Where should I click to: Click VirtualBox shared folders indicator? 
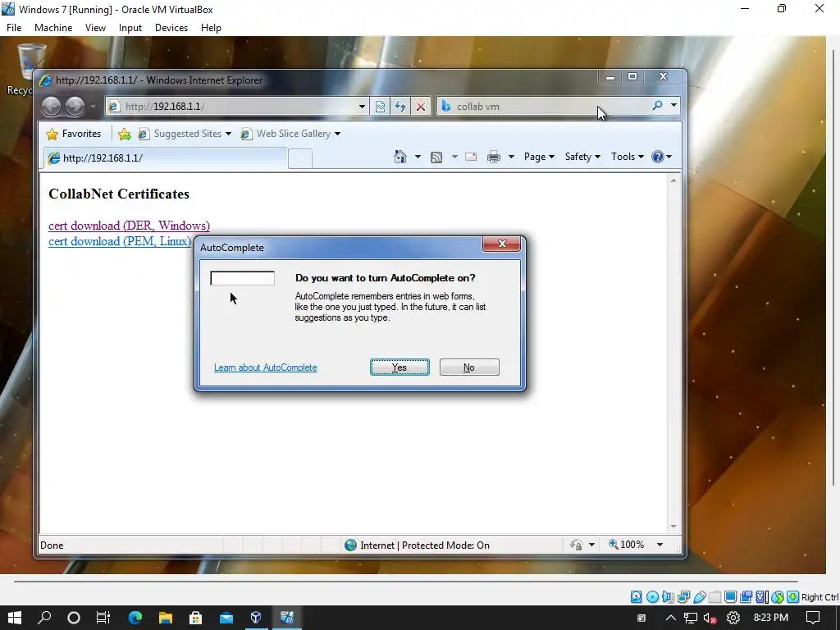tap(714, 597)
